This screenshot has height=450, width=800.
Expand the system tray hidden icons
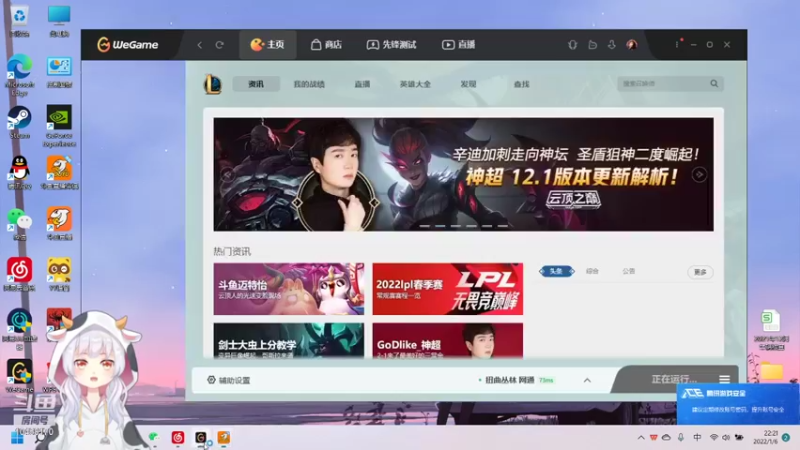(x=641, y=438)
